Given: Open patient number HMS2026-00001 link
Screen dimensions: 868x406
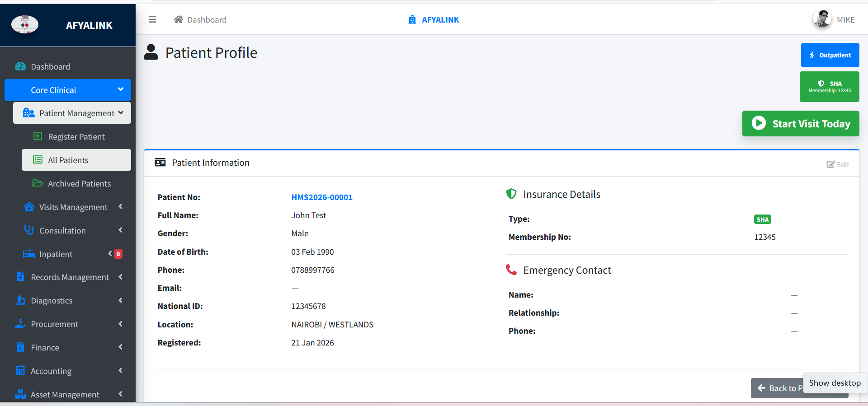Looking at the screenshot, I should tap(321, 197).
